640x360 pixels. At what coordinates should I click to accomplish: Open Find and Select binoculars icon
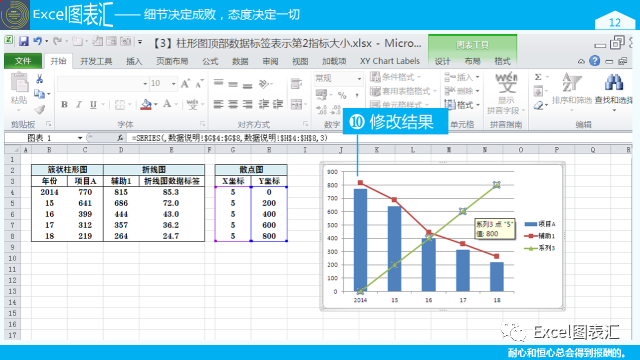click(613, 83)
